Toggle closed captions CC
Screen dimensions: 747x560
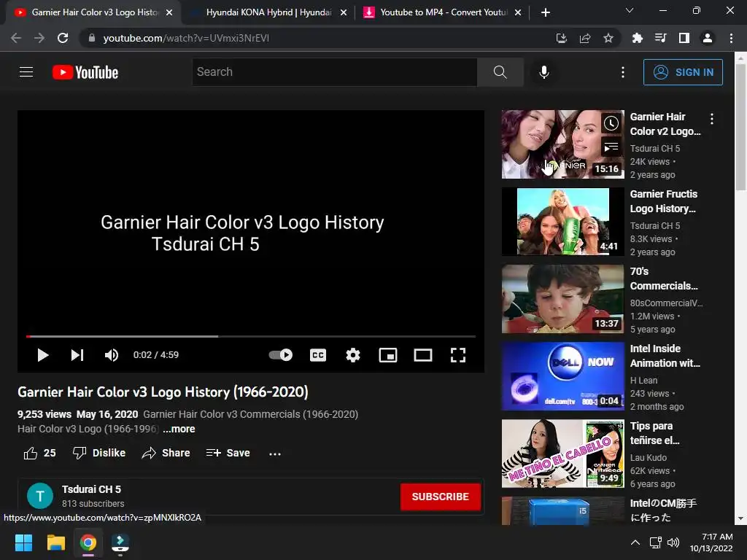[318, 355]
